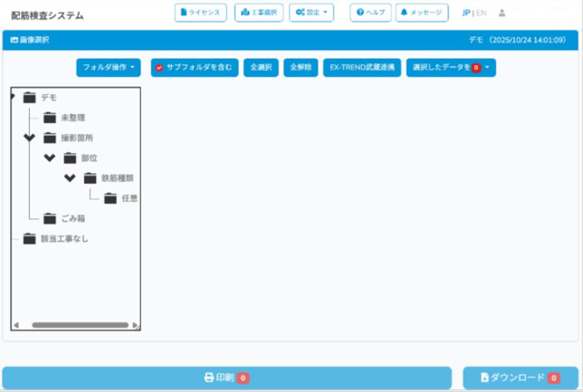Click the ごみ箱 folder icon
This screenshot has height=392, width=583.
(x=49, y=218)
